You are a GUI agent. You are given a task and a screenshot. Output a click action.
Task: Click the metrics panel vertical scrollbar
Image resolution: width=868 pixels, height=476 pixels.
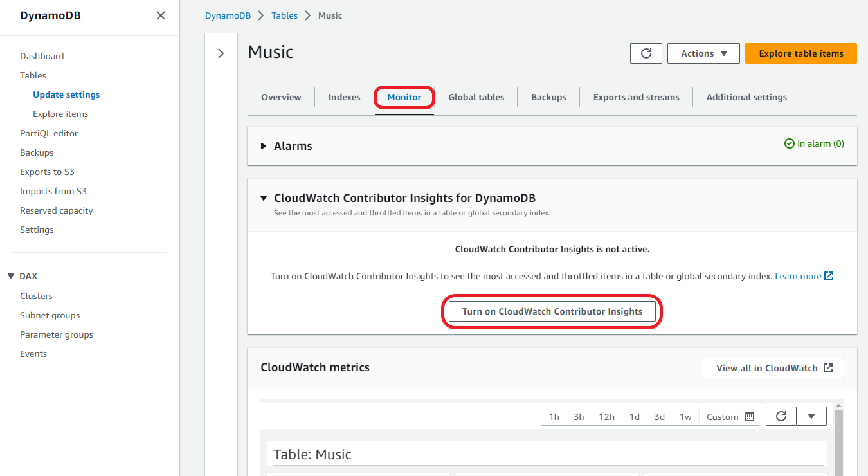point(838,444)
